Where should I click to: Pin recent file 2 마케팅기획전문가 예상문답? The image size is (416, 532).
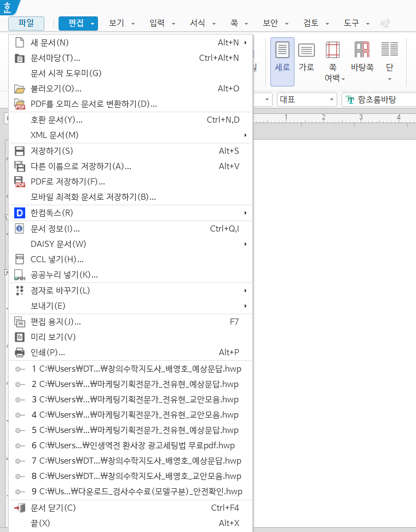pyautogui.click(x=20, y=384)
